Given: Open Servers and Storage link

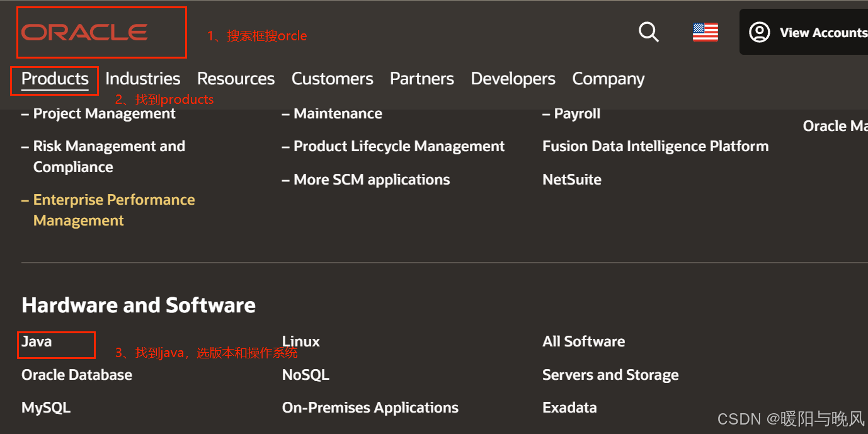Looking at the screenshot, I should (x=610, y=375).
